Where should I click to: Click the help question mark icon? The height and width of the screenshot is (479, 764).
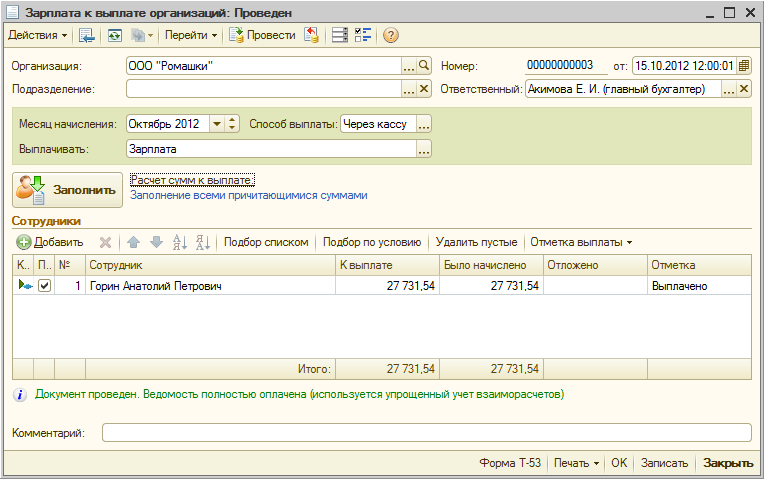pyautogui.click(x=391, y=35)
